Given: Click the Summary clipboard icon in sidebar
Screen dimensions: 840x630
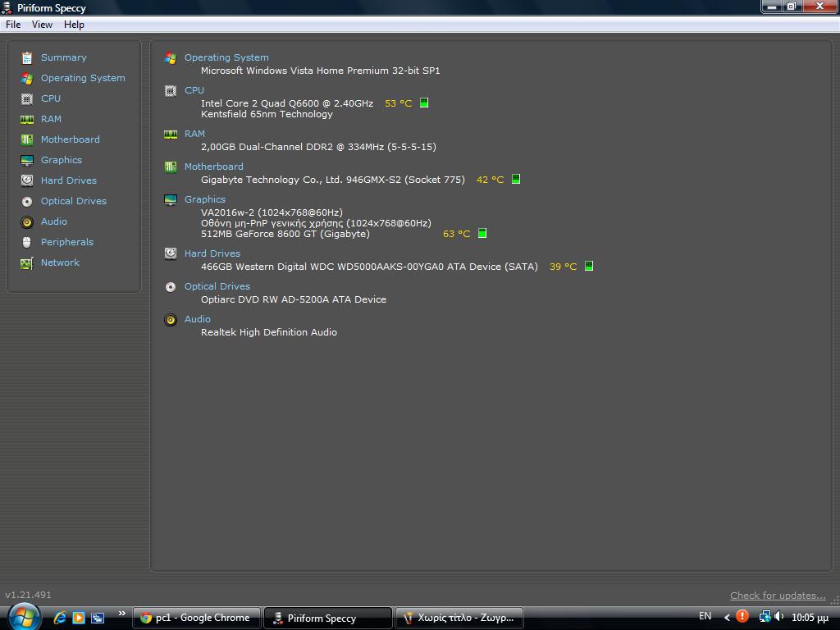Looking at the screenshot, I should click(27, 58).
